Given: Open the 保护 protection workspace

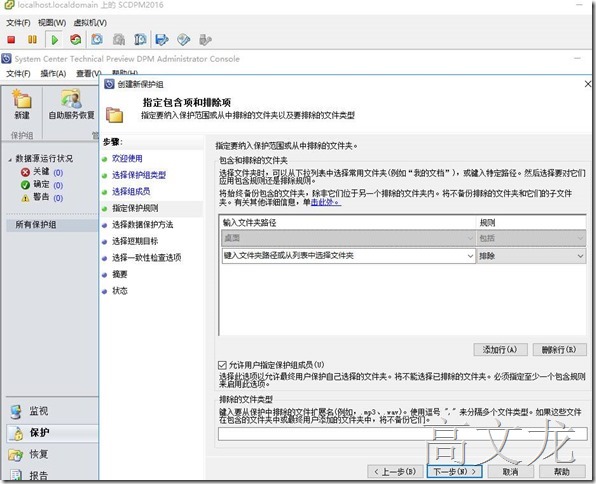Looking at the screenshot, I should pos(52,433).
